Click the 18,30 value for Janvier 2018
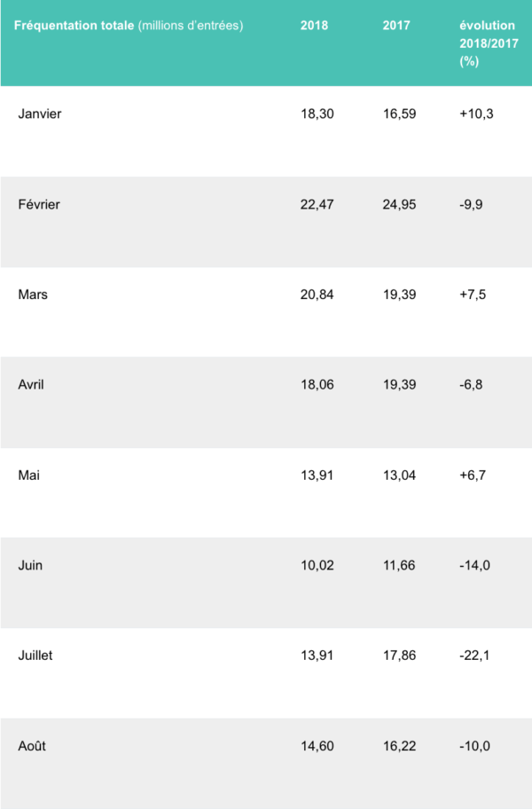Viewport: 532px width, 809px height. click(x=317, y=114)
